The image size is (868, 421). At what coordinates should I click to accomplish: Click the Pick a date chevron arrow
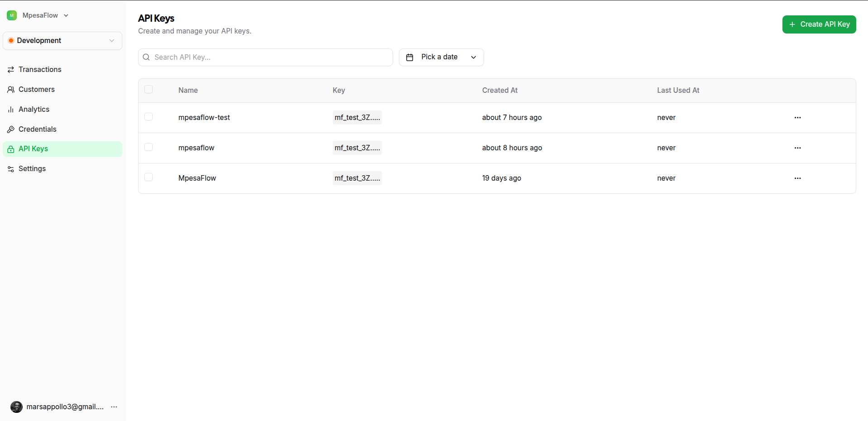(474, 57)
